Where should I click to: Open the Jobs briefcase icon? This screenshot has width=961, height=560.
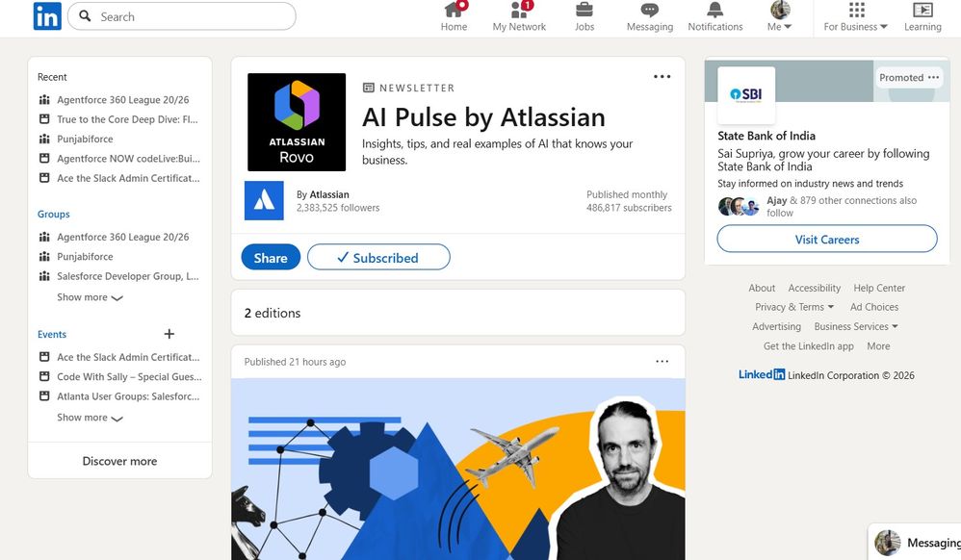pyautogui.click(x=584, y=10)
